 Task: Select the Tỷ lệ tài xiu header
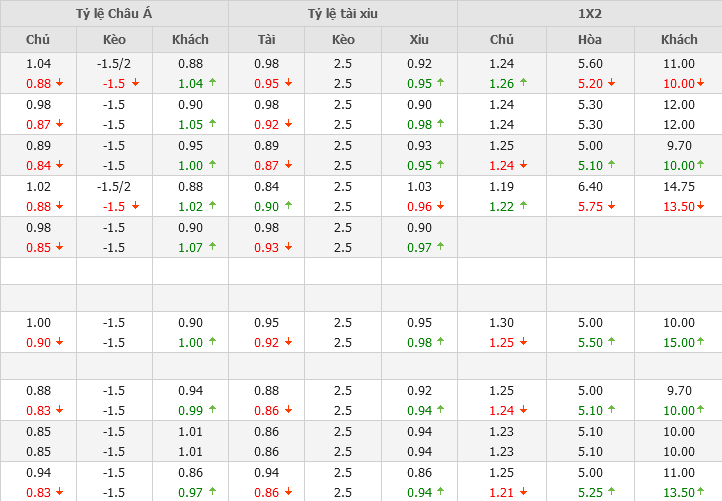[343, 13]
